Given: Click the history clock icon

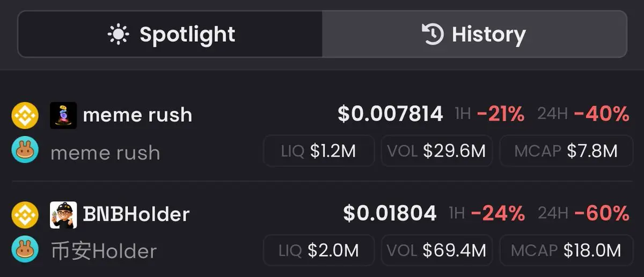Looking at the screenshot, I should click(x=433, y=34).
